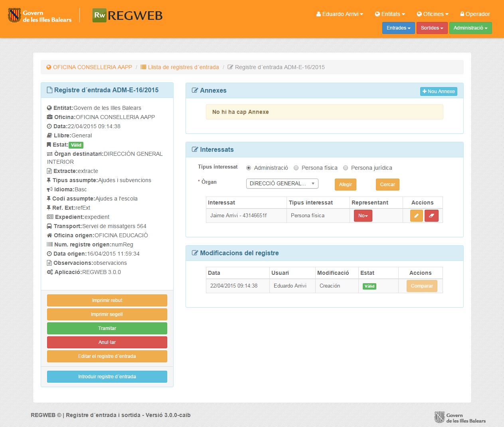Select the Administració radio button
Image resolution: width=504 pixels, height=427 pixels.
pos(249,168)
